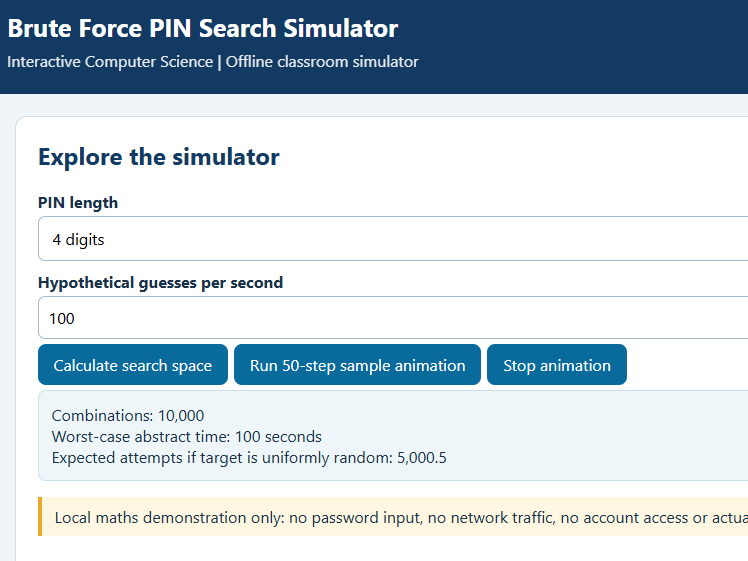Viewport: 748px width, 561px height.
Task: Click 'Worst-case abstract time: 100 seconds' line
Action: click(187, 436)
